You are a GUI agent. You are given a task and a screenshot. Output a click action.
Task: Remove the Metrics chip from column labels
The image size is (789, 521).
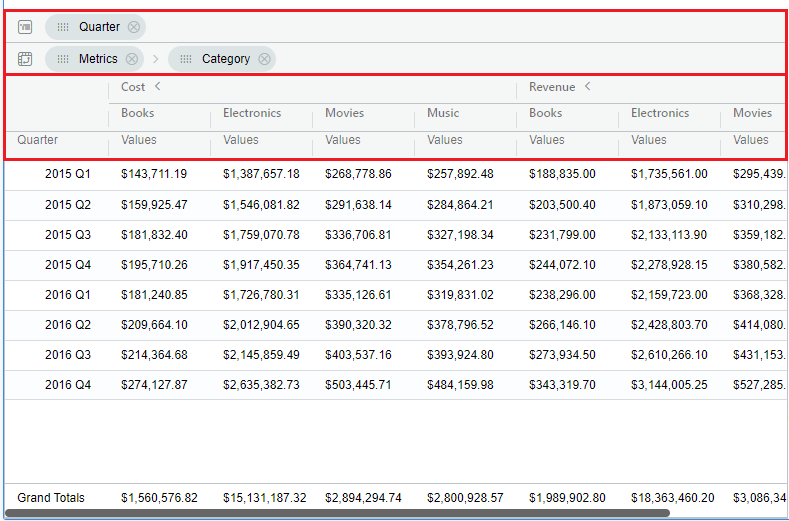coord(132,59)
